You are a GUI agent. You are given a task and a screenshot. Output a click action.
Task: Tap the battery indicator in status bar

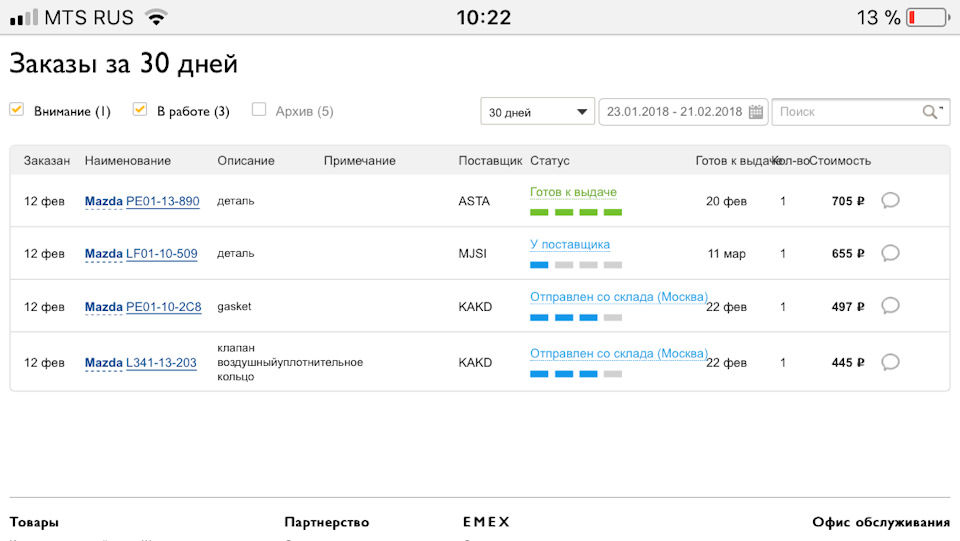tap(927, 18)
